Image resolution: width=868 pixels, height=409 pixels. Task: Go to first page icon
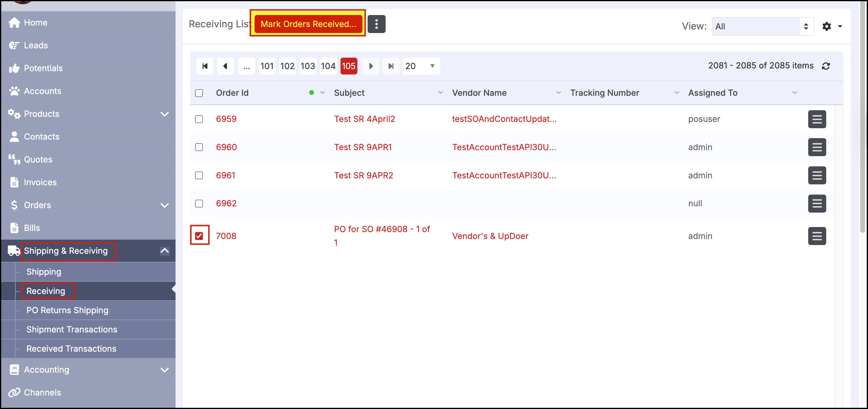click(x=205, y=66)
